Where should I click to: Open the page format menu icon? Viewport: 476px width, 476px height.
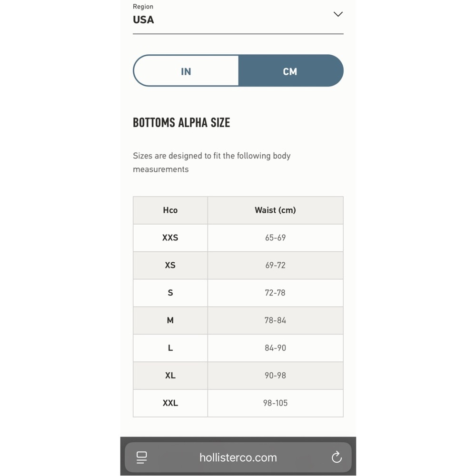pos(141,457)
